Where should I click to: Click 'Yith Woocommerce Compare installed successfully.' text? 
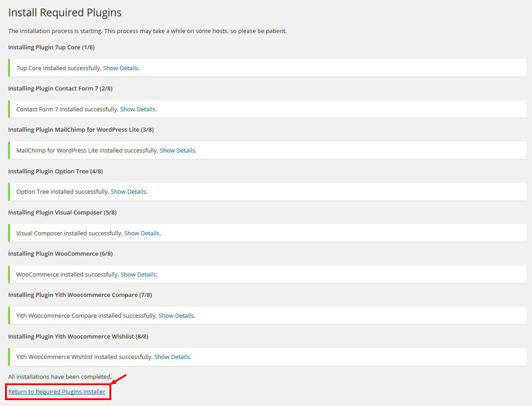86,316
